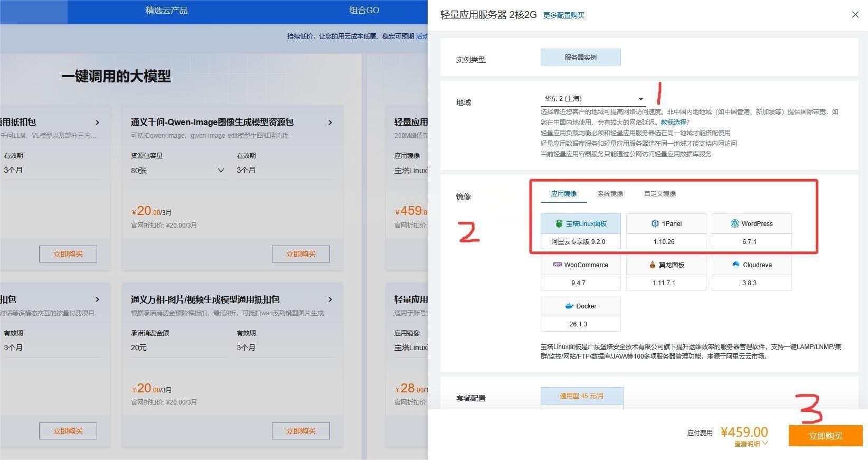
Task: Switch to the 自定义镜像 tab
Action: pos(659,194)
